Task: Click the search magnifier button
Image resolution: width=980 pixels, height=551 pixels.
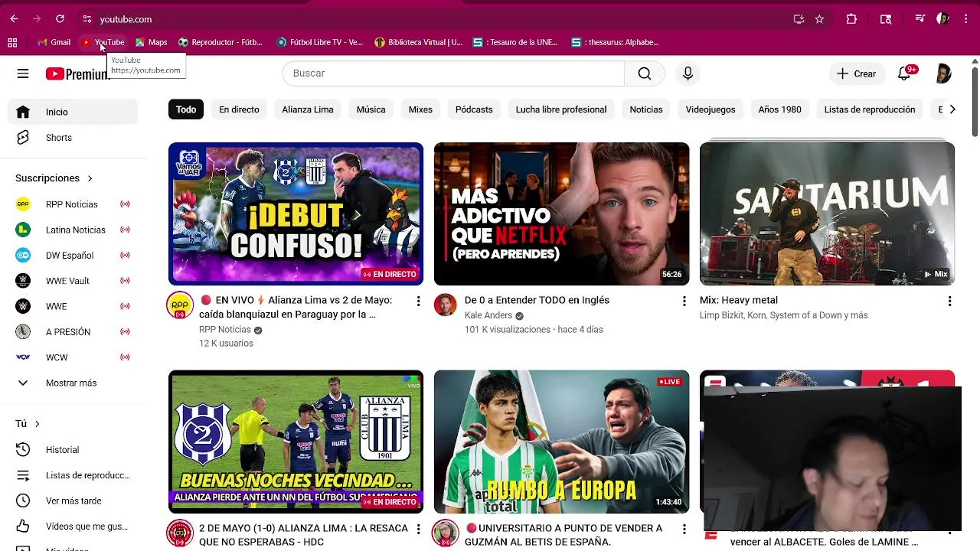Action: click(x=645, y=73)
